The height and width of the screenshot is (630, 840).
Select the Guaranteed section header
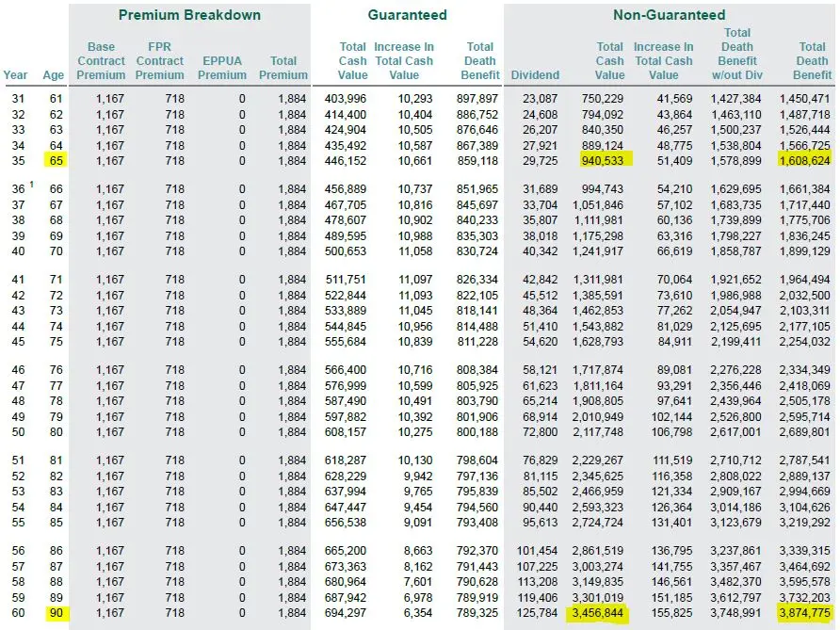(x=407, y=15)
